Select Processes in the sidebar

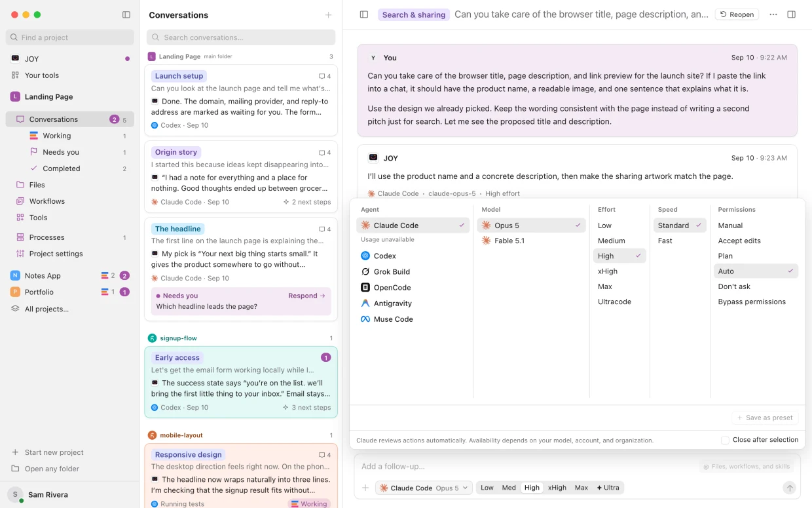click(69, 237)
